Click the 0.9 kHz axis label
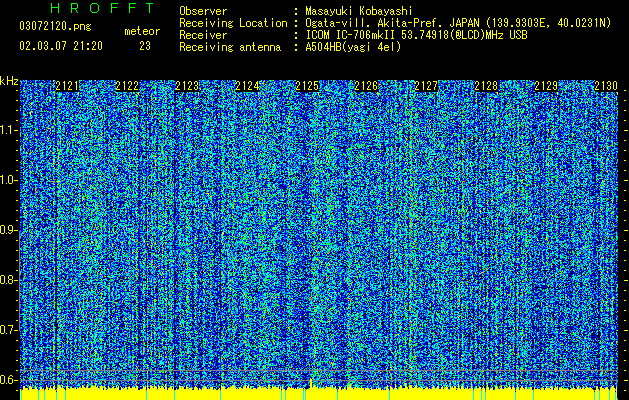Image resolution: width=629 pixels, height=400 pixels. pos(9,230)
